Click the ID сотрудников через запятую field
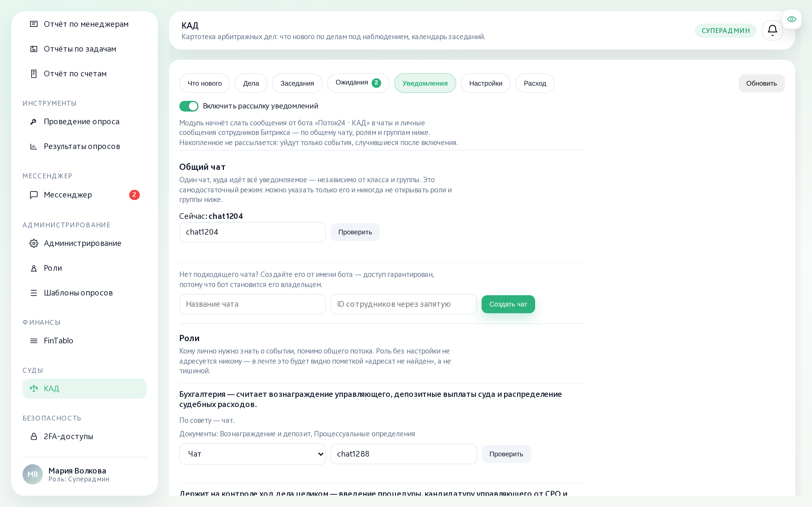The height and width of the screenshot is (507, 812). point(403,304)
